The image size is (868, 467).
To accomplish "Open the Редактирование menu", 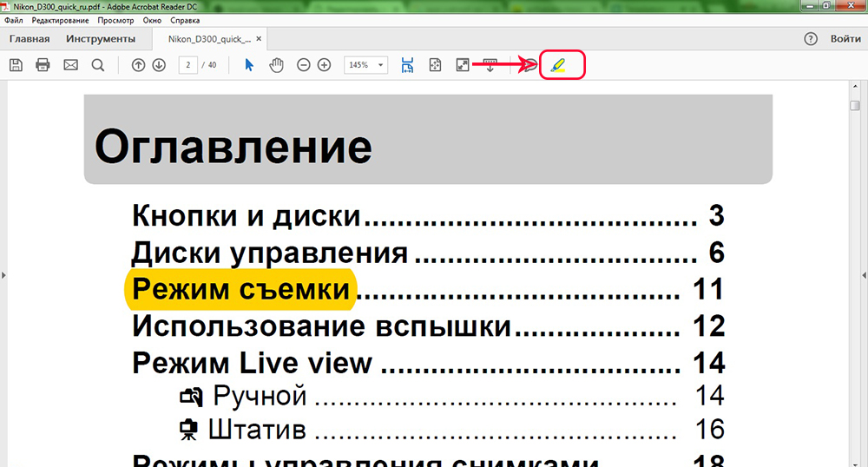I will [60, 20].
